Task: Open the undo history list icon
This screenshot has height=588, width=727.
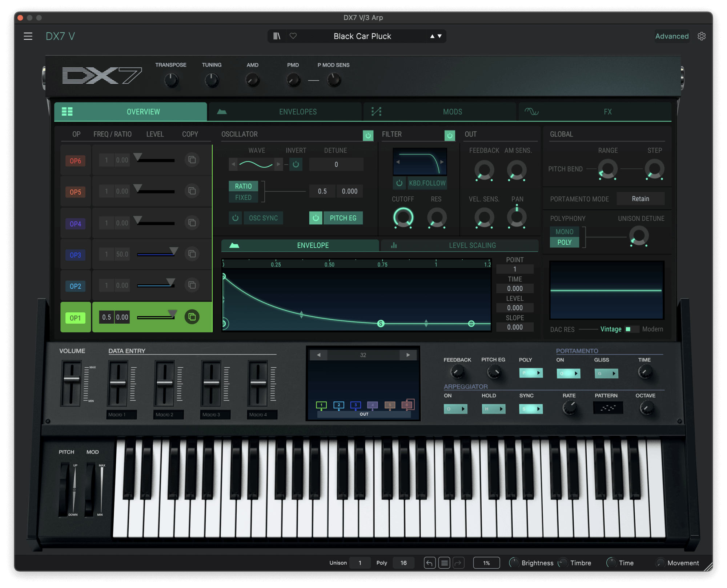Action: [444, 563]
